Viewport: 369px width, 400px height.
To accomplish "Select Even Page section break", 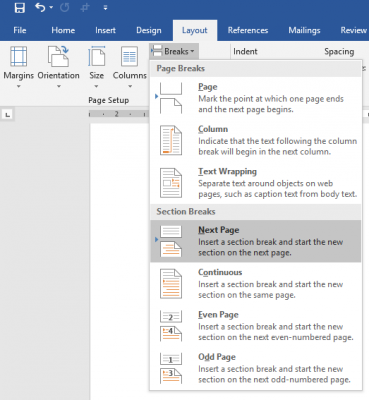I will tap(256, 326).
